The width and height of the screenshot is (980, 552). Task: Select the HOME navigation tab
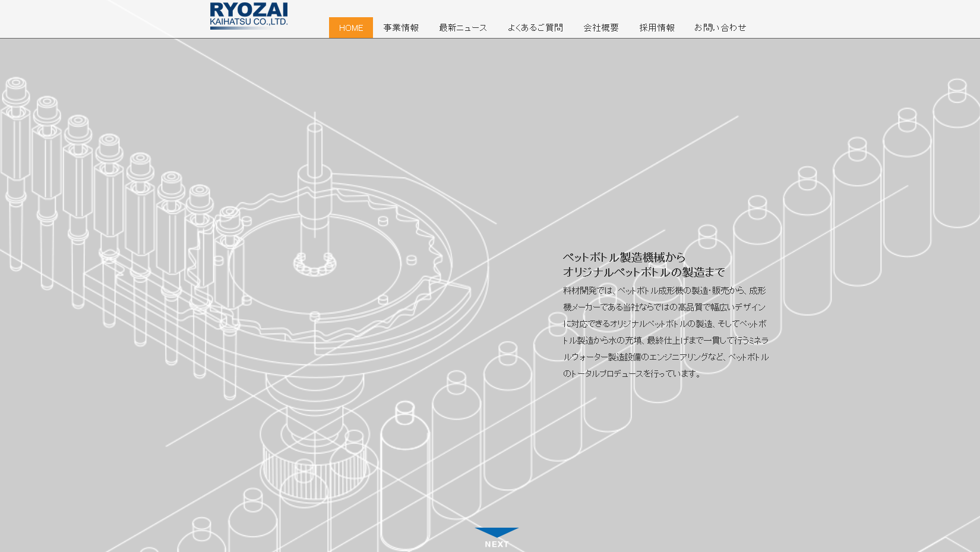tap(350, 28)
